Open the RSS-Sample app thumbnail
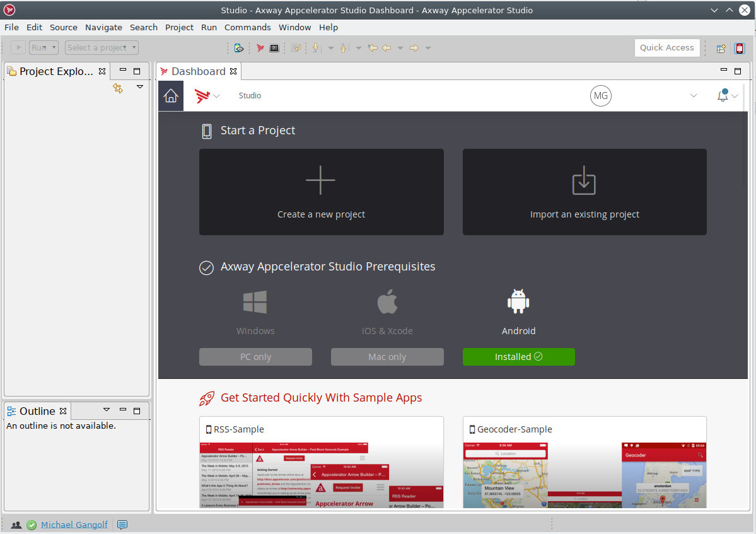This screenshot has height=534, width=756. 322,475
